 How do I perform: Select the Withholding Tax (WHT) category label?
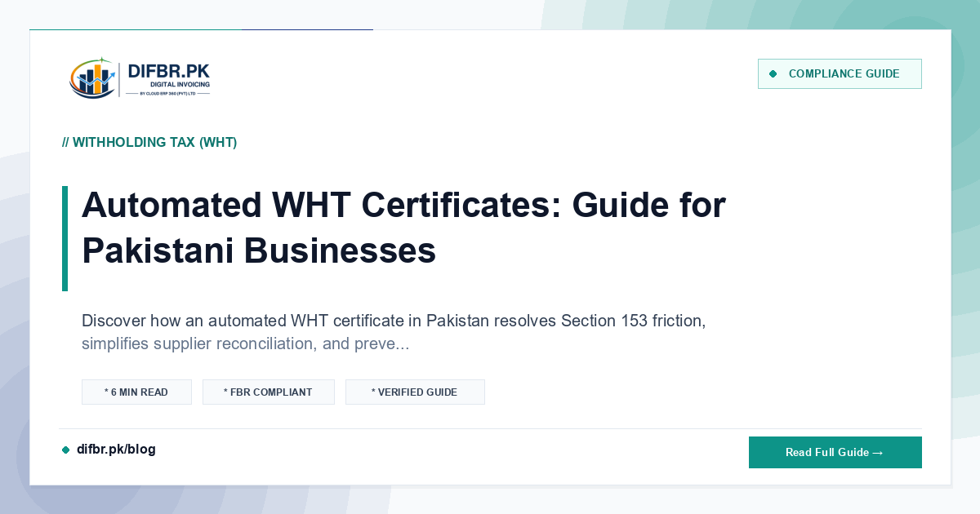click(x=149, y=143)
